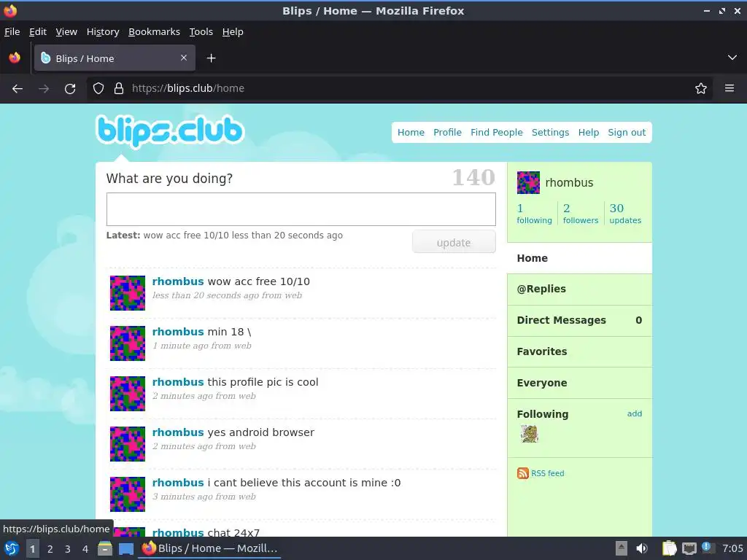This screenshot has height=560, width=747.
Task: Open the '1 minute ago' timestamp link
Action: pos(181,346)
